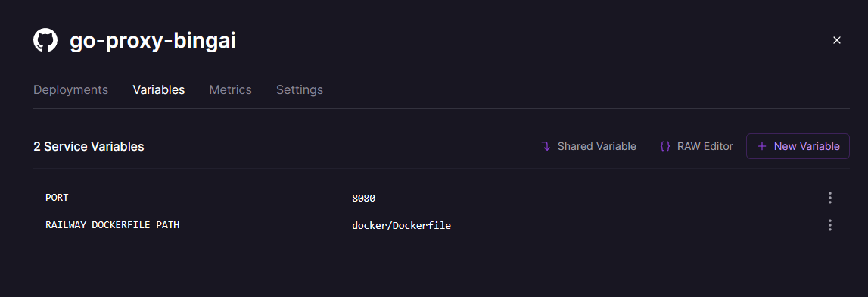Viewport: 868px width, 297px height.
Task: Go to the Settings tab
Action: [300, 89]
